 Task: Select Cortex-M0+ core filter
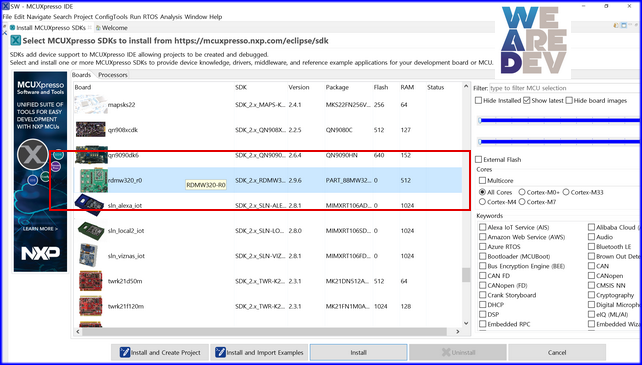point(522,192)
